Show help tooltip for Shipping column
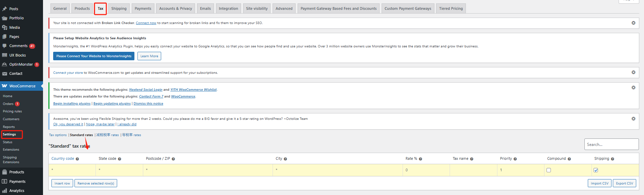 [613, 159]
